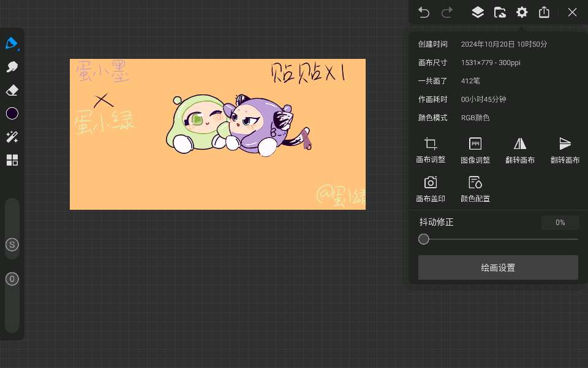The image size is (588, 368).
Task: Open the four-square grid menu
Action: point(12,160)
